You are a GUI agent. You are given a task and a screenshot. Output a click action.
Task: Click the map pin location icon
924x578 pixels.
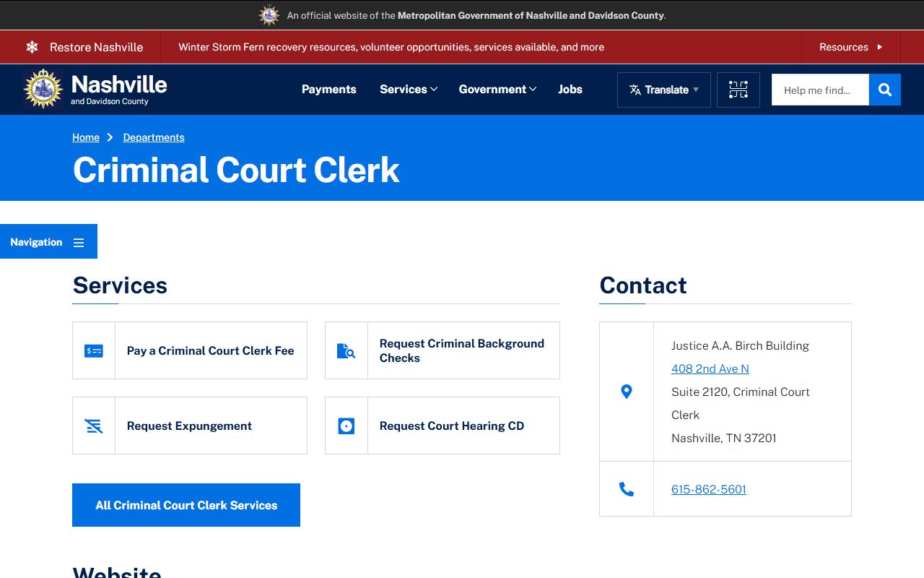(627, 392)
